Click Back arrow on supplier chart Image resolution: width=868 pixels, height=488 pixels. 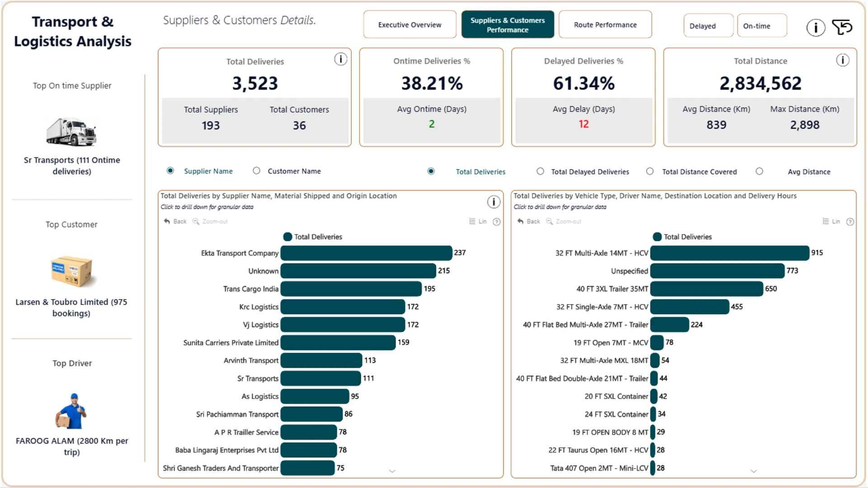pyautogui.click(x=175, y=221)
